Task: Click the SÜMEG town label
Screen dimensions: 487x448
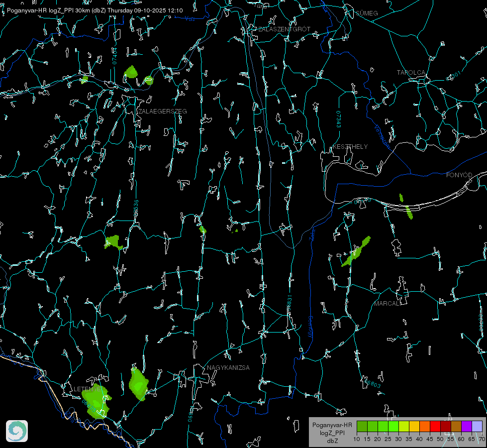Action: click(x=367, y=13)
